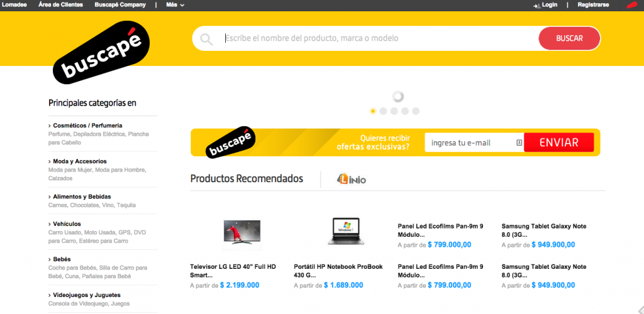The image size is (644, 314).
Task: Expand the Vehículos category
Action: [65, 224]
